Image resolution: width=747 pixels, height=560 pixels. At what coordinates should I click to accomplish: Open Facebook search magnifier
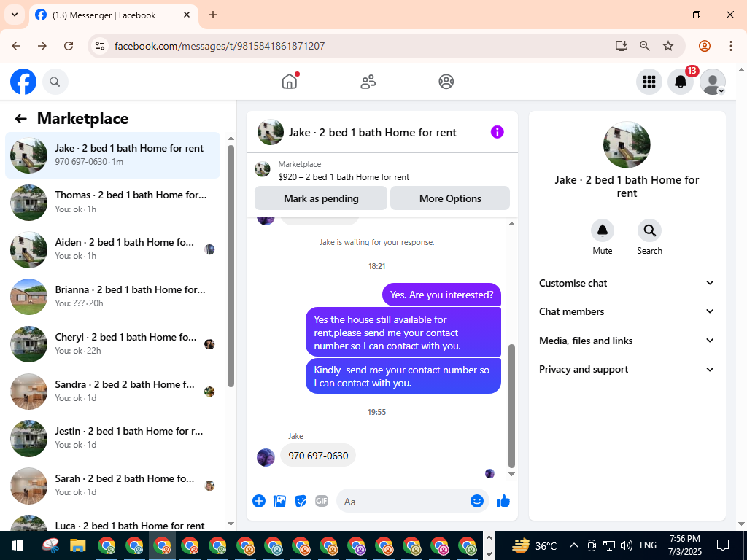(55, 82)
